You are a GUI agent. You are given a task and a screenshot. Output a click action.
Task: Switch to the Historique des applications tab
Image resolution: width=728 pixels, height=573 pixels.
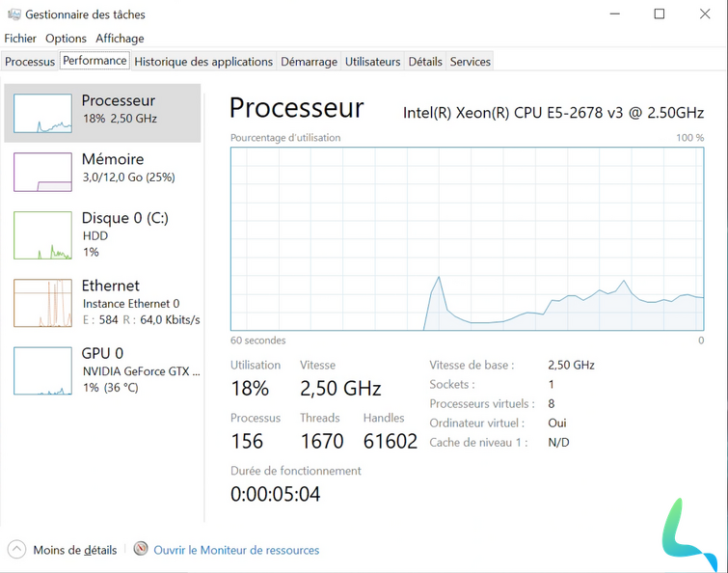point(203,62)
